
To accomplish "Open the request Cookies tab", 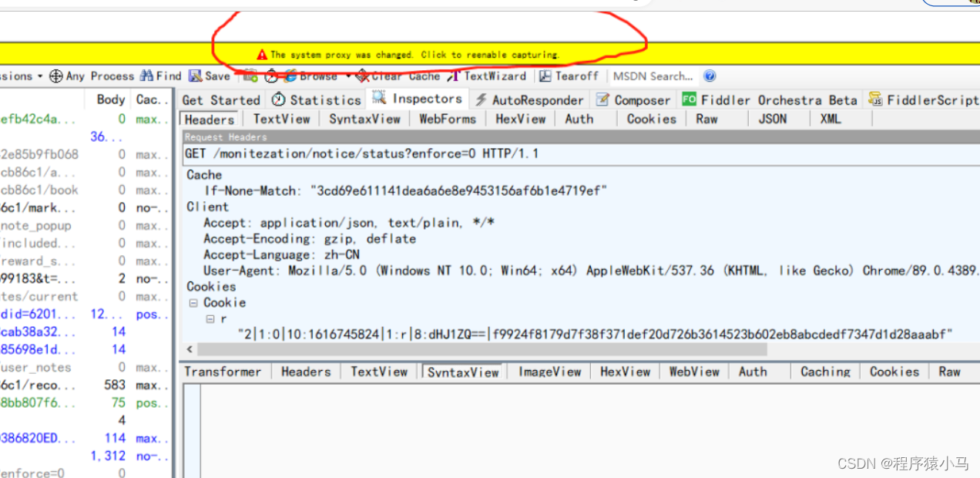I will coord(652,119).
